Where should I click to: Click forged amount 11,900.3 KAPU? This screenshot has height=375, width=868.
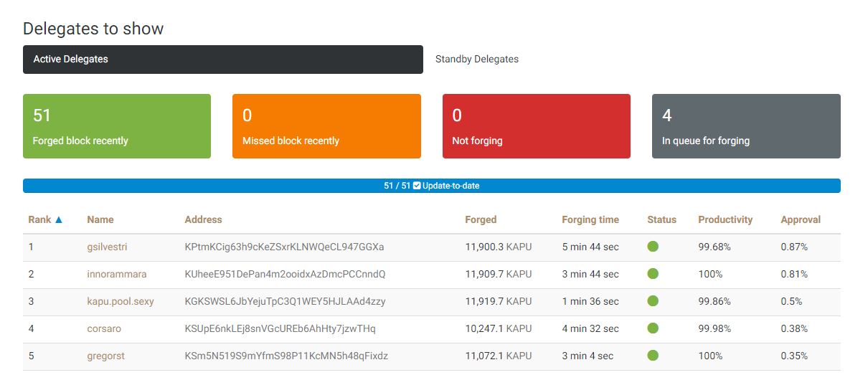pyautogui.click(x=499, y=247)
